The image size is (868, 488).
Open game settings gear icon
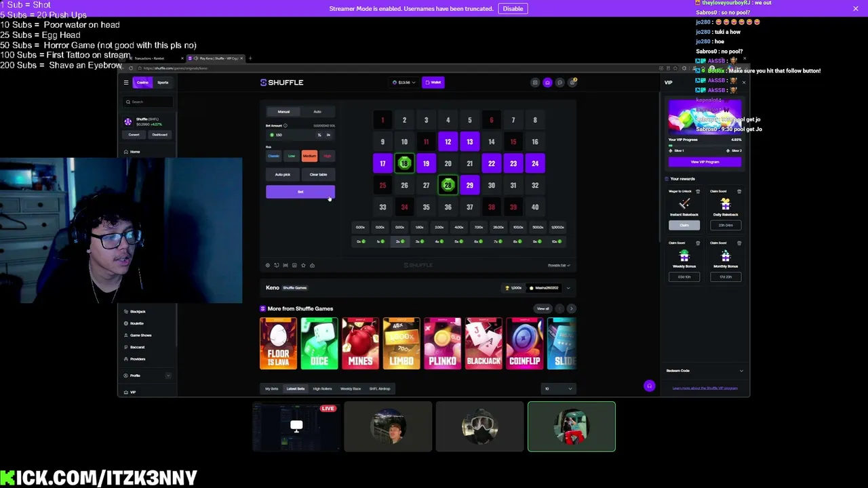[x=267, y=265]
